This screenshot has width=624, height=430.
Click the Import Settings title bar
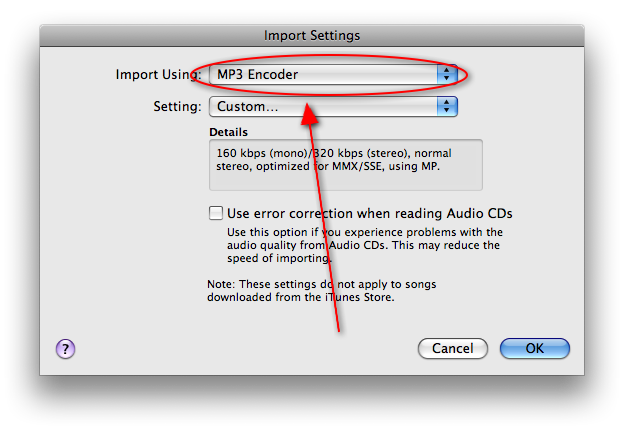coord(312,36)
